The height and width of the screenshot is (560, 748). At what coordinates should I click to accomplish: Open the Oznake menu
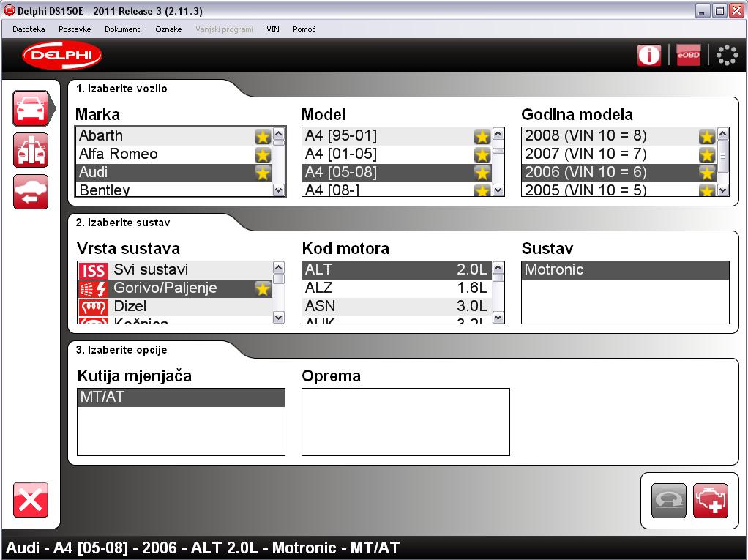point(168,29)
